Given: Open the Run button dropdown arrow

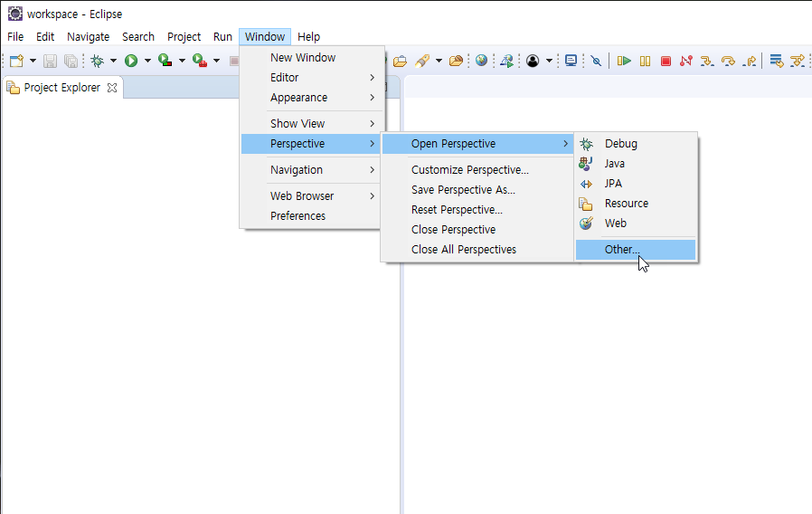Looking at the screenshot, I should pos(147,61).
